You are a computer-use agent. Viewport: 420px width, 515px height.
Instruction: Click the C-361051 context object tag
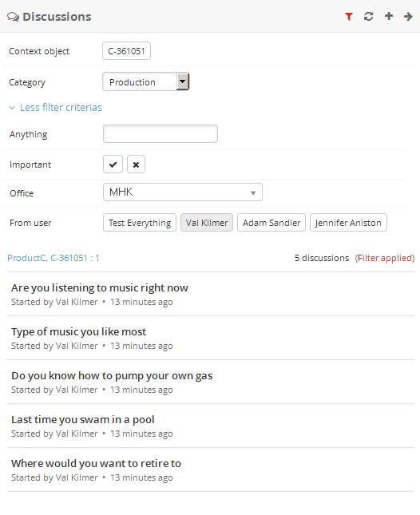(x=126, y=51)
